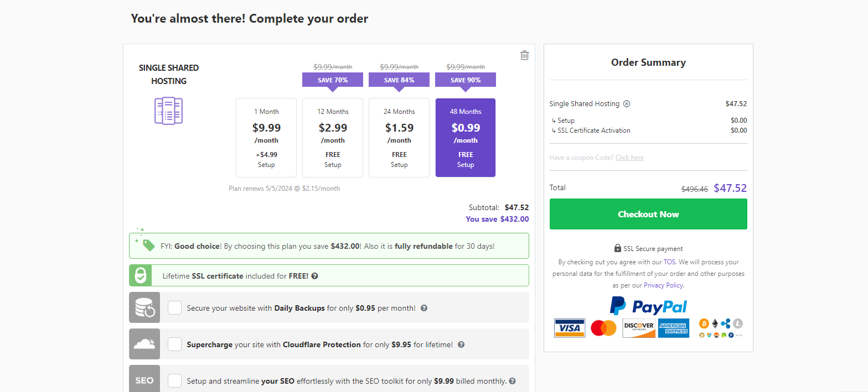
Task: Open the SEO toolkit help question mark
Action: pyautogui.click(x=512, y=381)
